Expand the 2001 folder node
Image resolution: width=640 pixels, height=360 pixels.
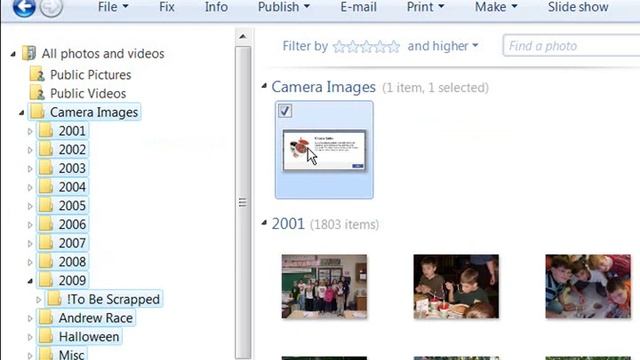(x=30, y=131)
